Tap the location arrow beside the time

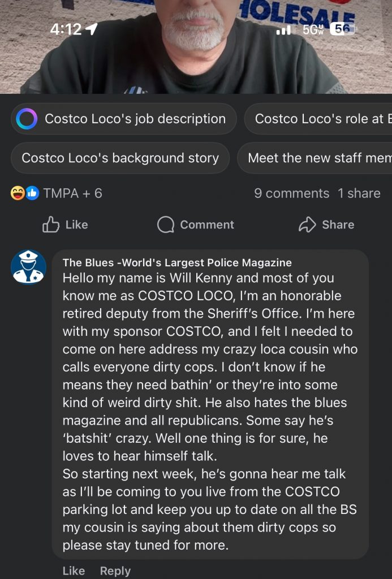91,29
